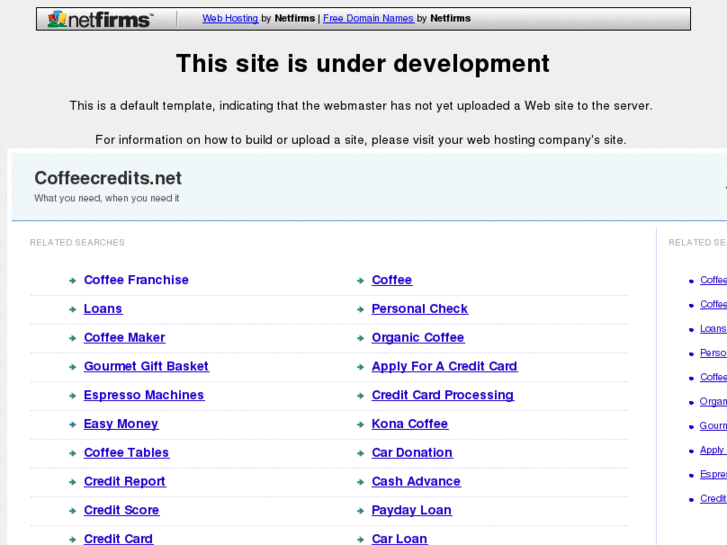
Task: Click the arrow icon beside Cash Advance
Action: pyautogui.click(x=360, y=482)
